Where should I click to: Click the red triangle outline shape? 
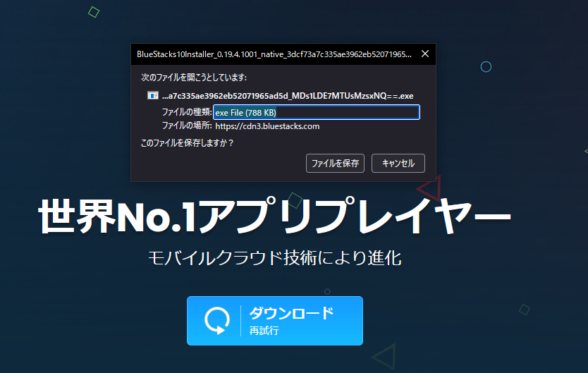click(x=428, y=188)
